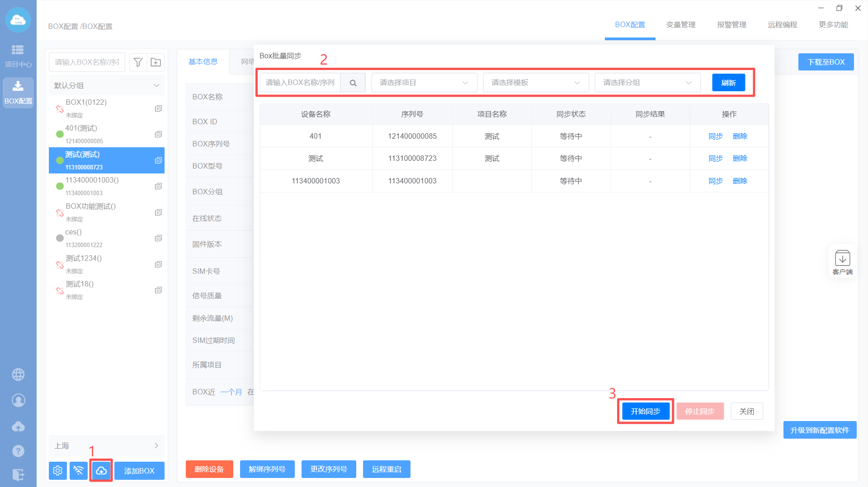This screenshot has height=487, width=868.
Task: Click the BOX name search field in dialog
Action: [x=300, y=83]
